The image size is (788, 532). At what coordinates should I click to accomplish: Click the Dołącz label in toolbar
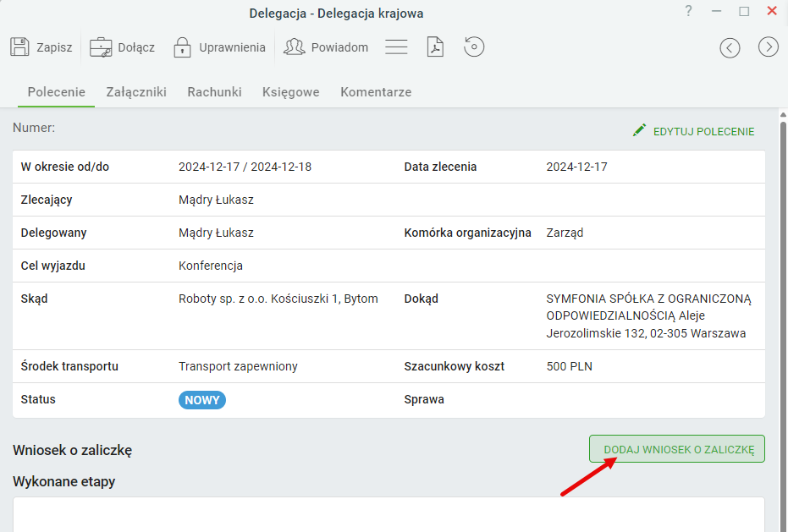[136, 47]
